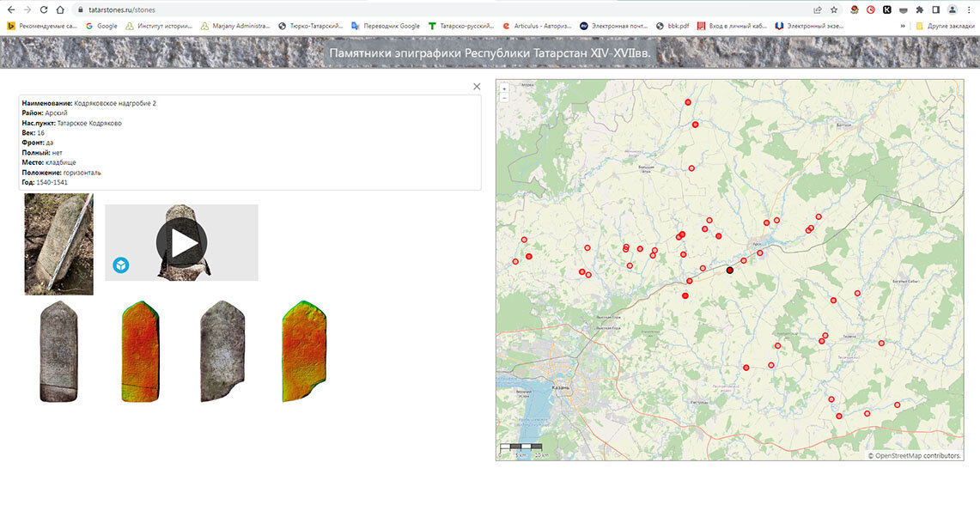
Task: Open the orange depth-map front-view stone image
Action: click(141, 352)
